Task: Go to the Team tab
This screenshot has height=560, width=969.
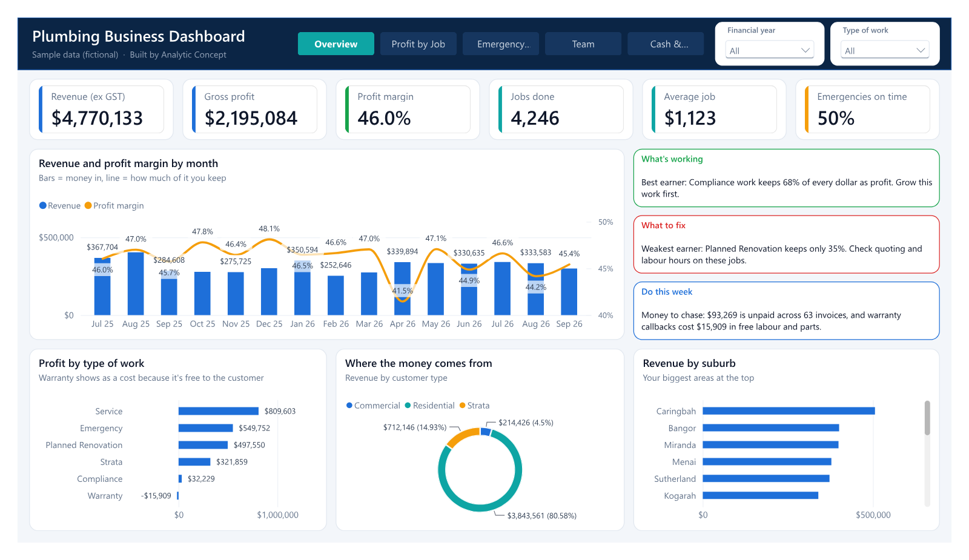Action: coord(583,44)
